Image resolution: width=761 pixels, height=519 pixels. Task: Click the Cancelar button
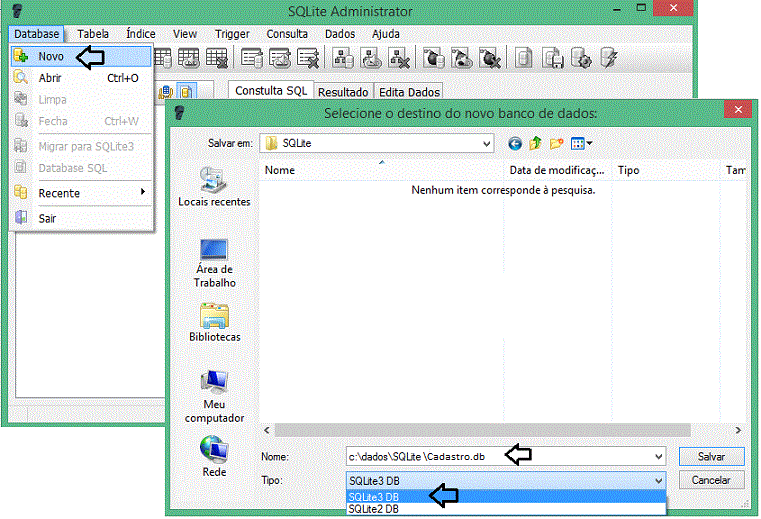coord(711,480)
